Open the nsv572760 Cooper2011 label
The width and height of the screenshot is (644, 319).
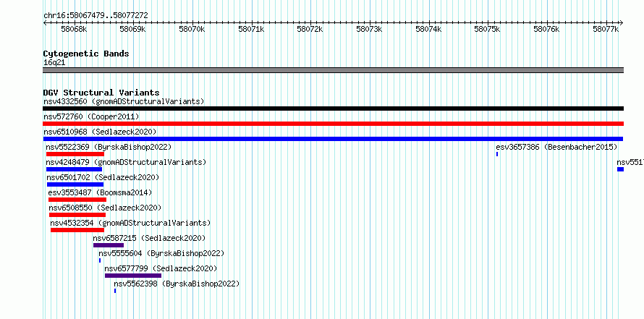(91, 116)
